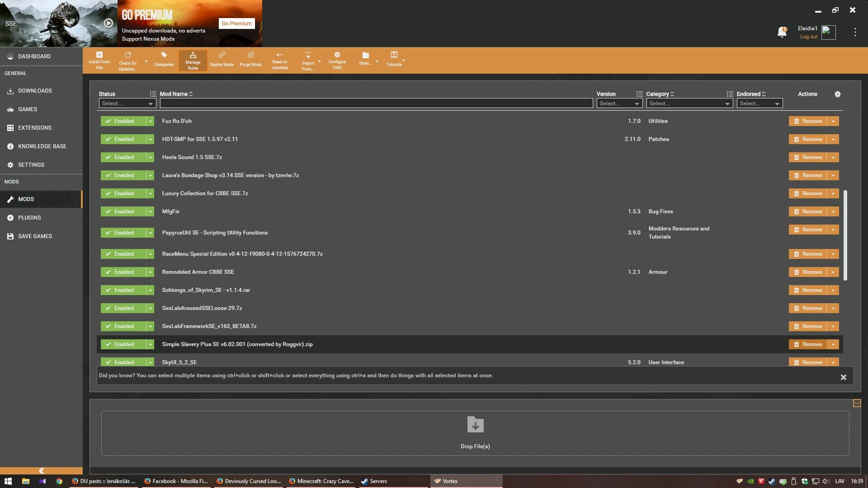Toggle Enabled for Heels Sound 1.5 SSE
This screenshot has height=488, width=868.
123,157
